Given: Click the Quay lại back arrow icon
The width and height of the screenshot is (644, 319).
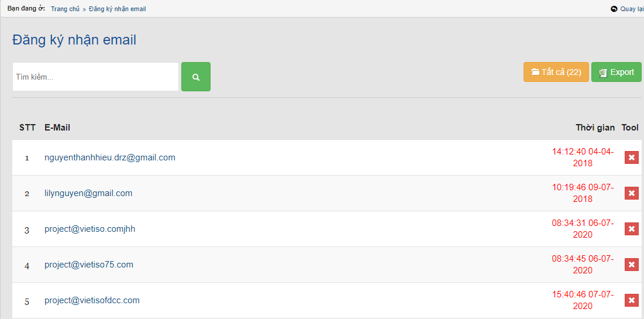Looking at the screenshot, I should [x=614, y=9].
